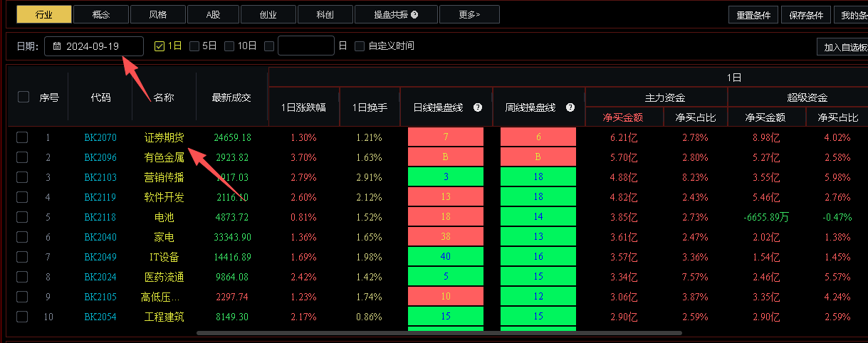Image resolution: width=868 pixels, height=343 pixels.
Task: Switch to the 科创 tab
Action: (x=325, y=14)
